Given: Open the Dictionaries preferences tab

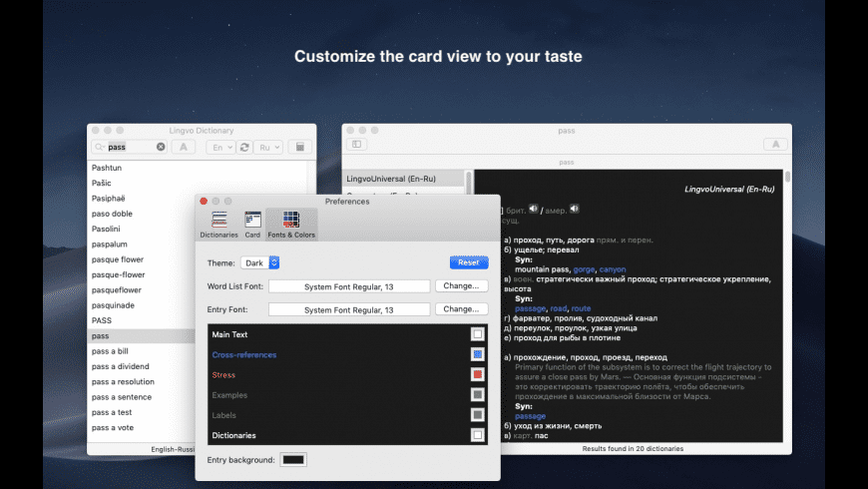Looking at the screenshot, I should (218, 225).
